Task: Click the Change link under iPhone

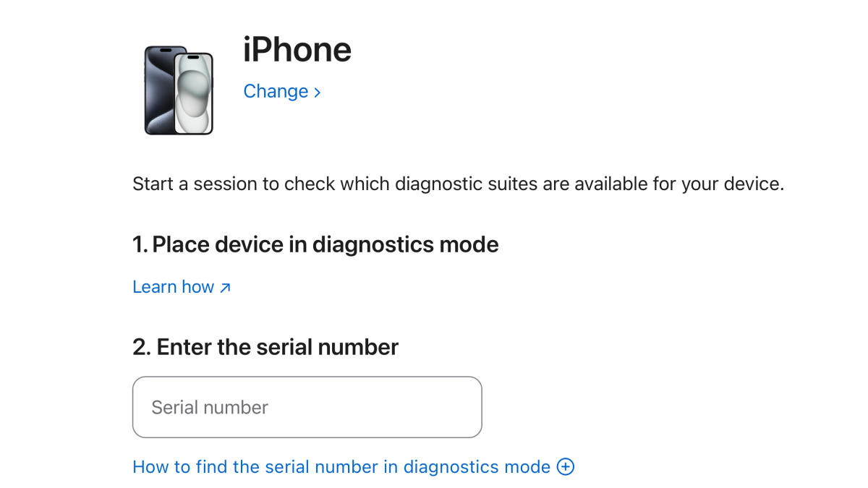Action: tap(276, 91)
